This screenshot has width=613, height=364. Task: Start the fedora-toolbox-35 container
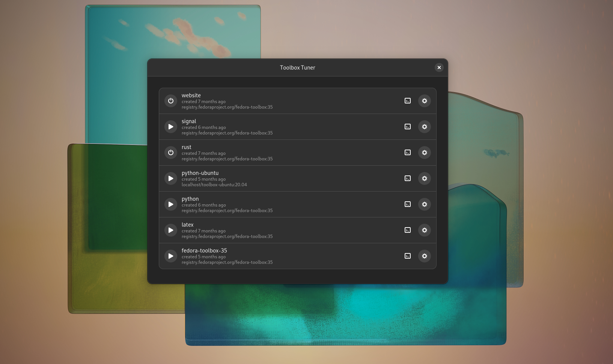[171, 256]
